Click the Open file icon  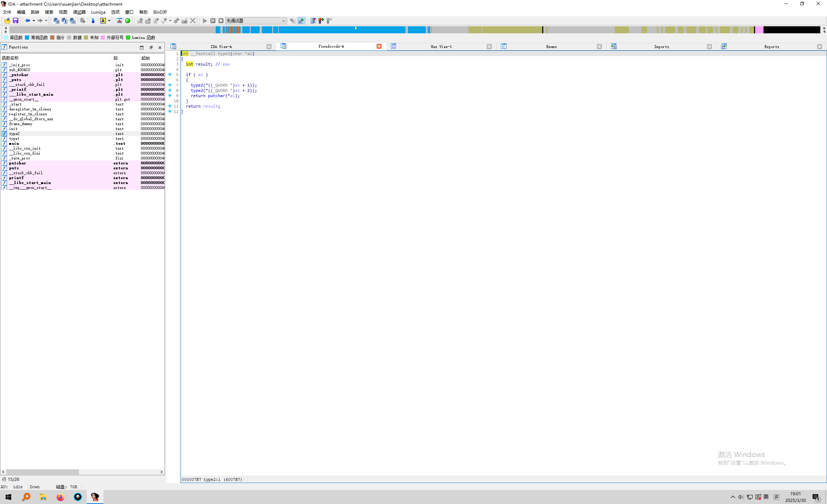click(7, 21)
